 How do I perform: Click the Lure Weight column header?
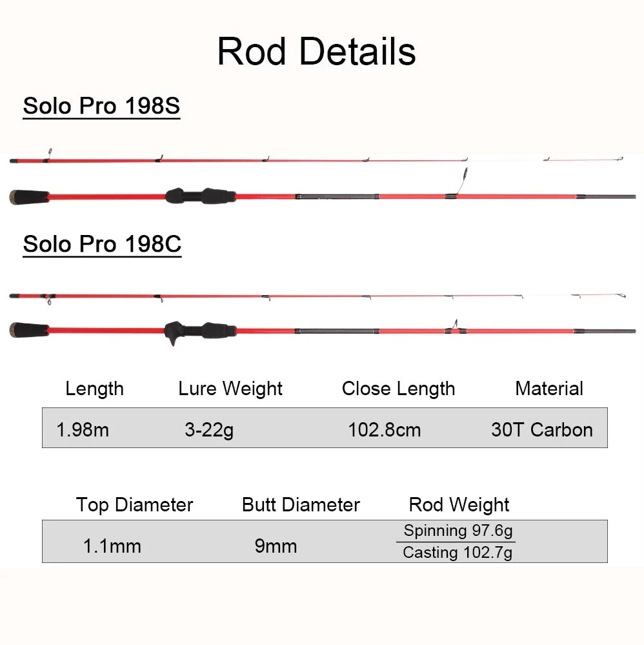[230, 389]
